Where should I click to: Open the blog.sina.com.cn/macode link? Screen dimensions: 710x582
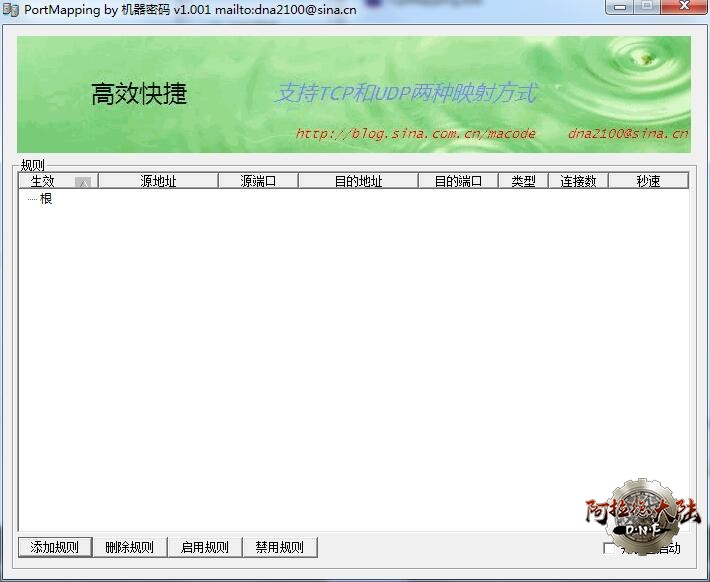click(x=415, y=134)
